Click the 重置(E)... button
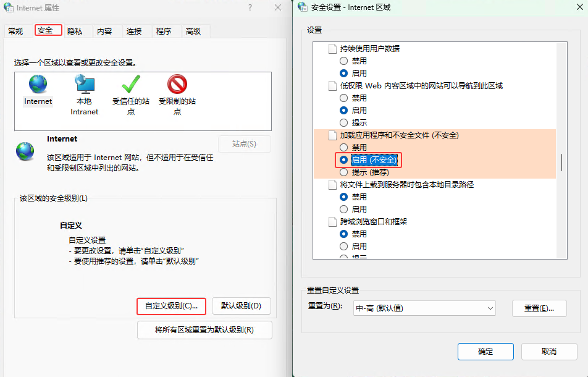This screenshot has width=588, height=377. pos(539,308)
